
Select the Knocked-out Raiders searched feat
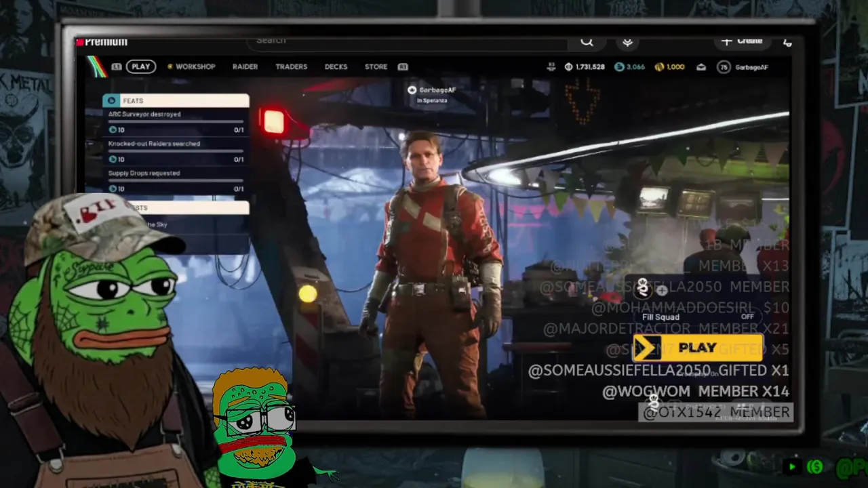coord(176,151)
